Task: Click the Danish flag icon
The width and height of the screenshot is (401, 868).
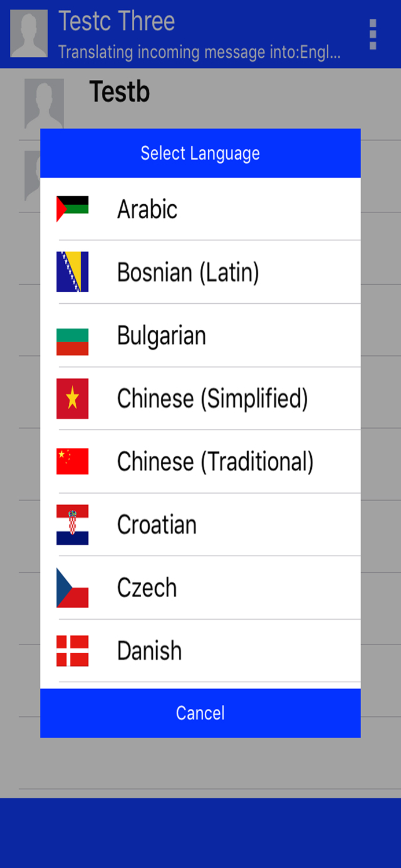Action: (72, 650)
